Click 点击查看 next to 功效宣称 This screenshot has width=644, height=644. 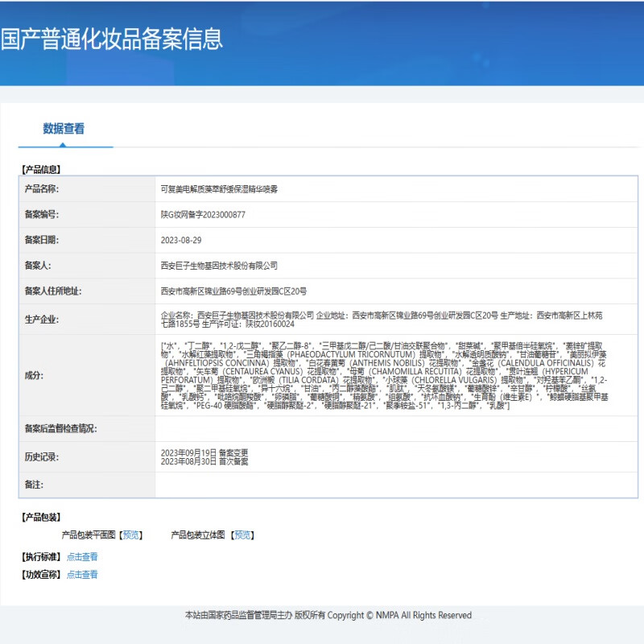[82, 575]
